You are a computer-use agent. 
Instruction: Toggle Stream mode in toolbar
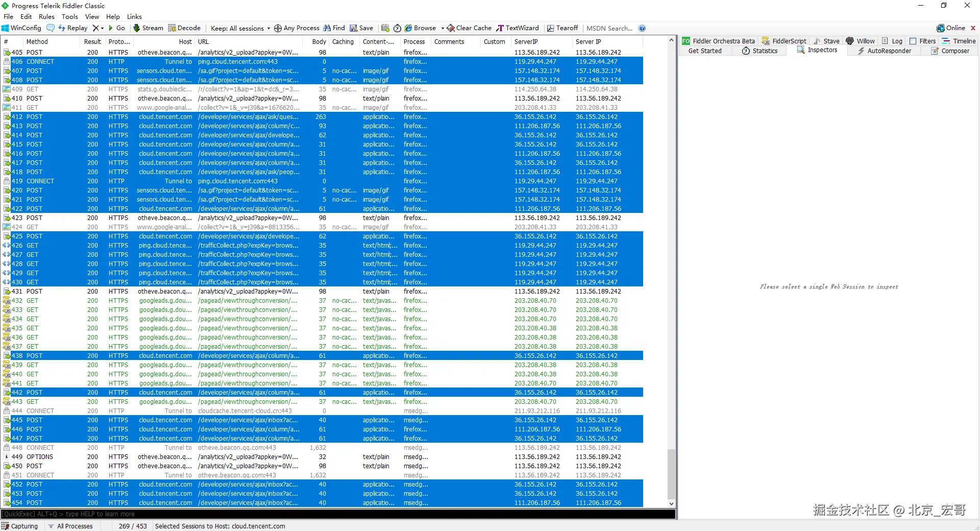pos(148,28)
